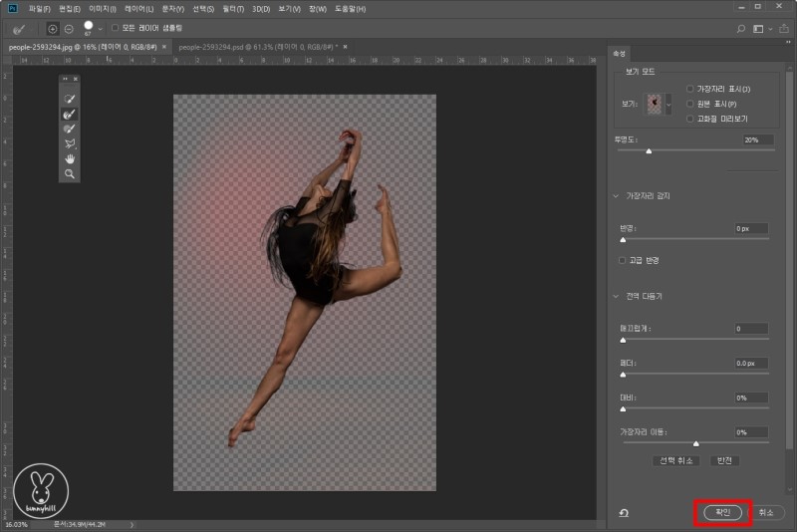Enable 가장자리 표시 (Show Edge) checkbox
The width and height of the screenshot is (797, 532).
point(690,90)
